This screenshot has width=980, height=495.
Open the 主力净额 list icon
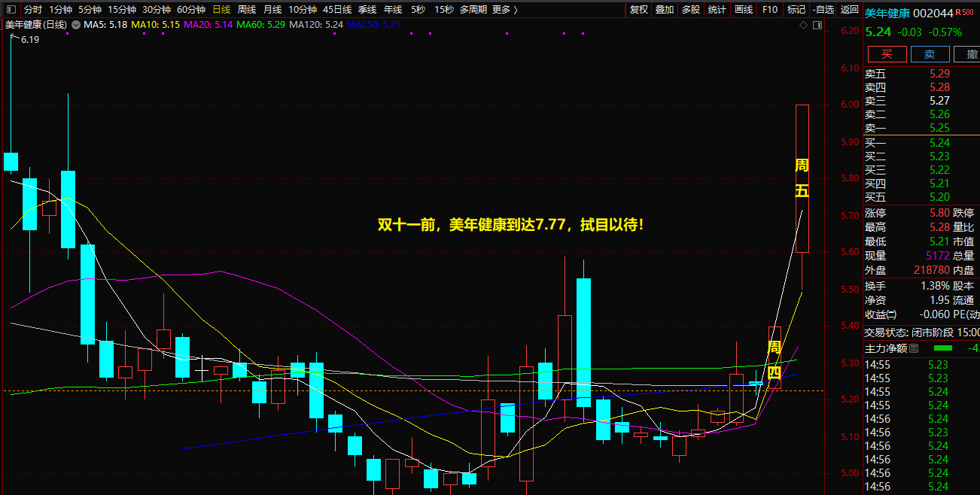click(915, 348)
